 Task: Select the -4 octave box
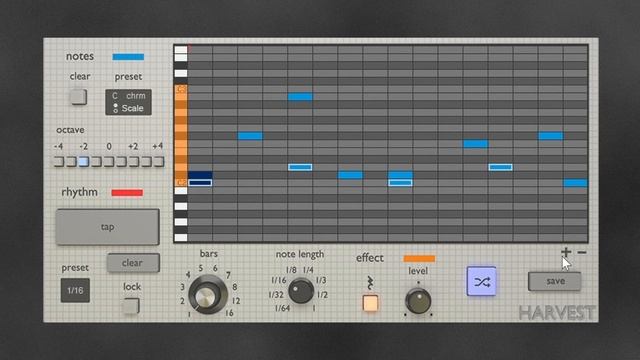[59, 162]
